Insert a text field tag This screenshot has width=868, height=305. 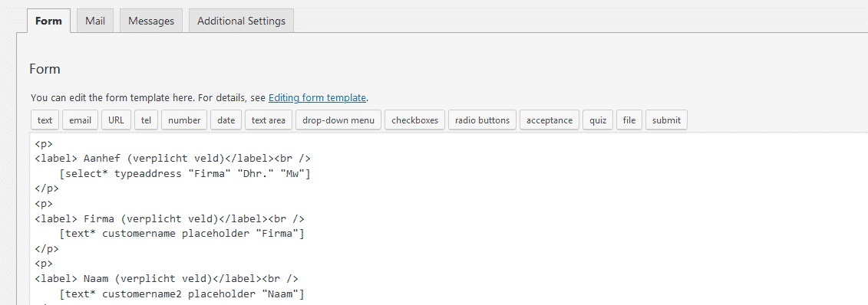[x=45, y=120]
